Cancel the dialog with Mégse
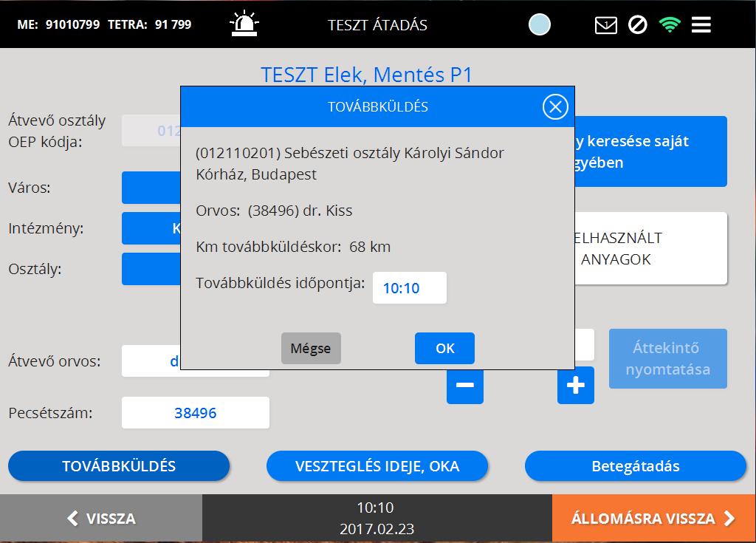The height and width of the screenshot is (543, 756). 311,348
